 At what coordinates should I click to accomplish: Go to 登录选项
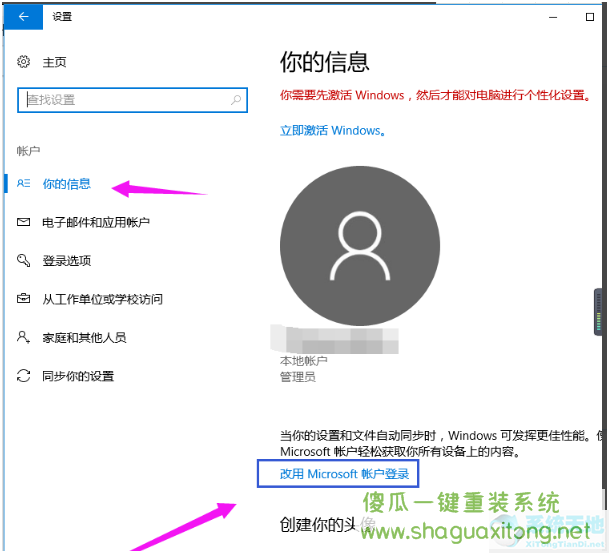click(x=67, y=261)
